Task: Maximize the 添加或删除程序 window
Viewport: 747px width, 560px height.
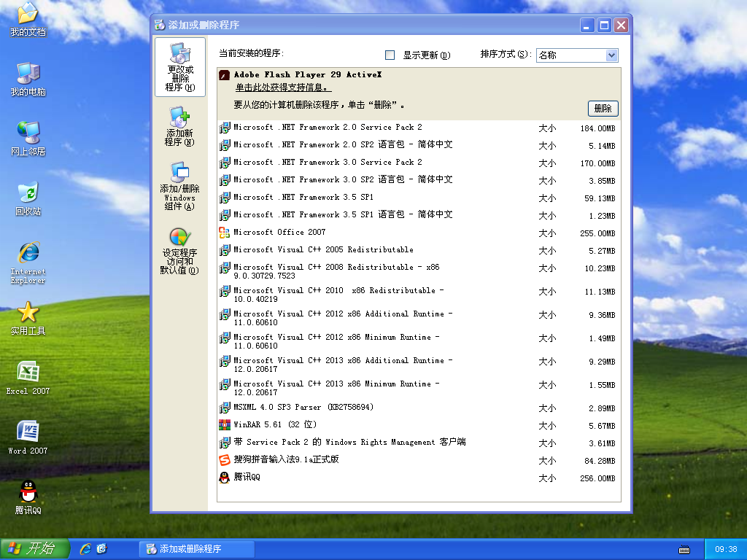Action: [x=604, y=26]
